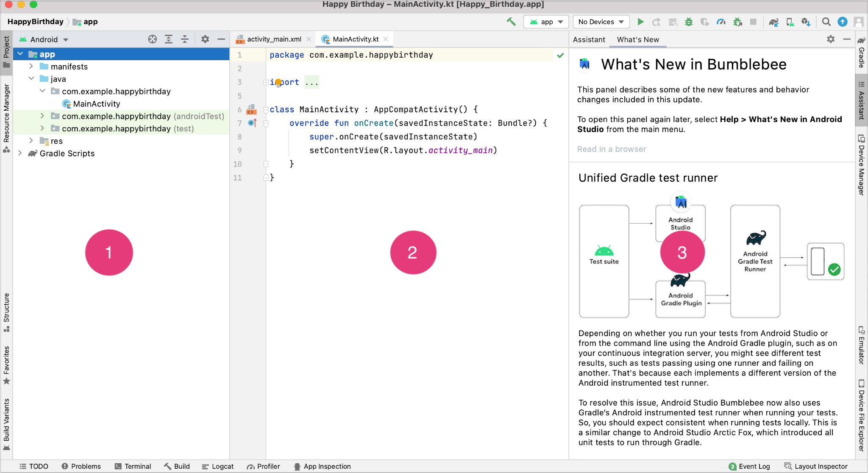Profile the app with the gauge icon

click(721, 22)
